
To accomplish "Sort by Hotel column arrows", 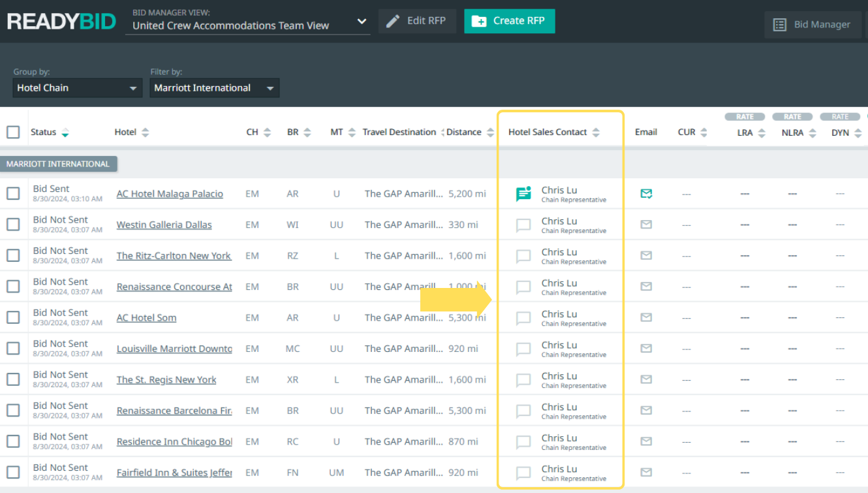I will [145, 133].
